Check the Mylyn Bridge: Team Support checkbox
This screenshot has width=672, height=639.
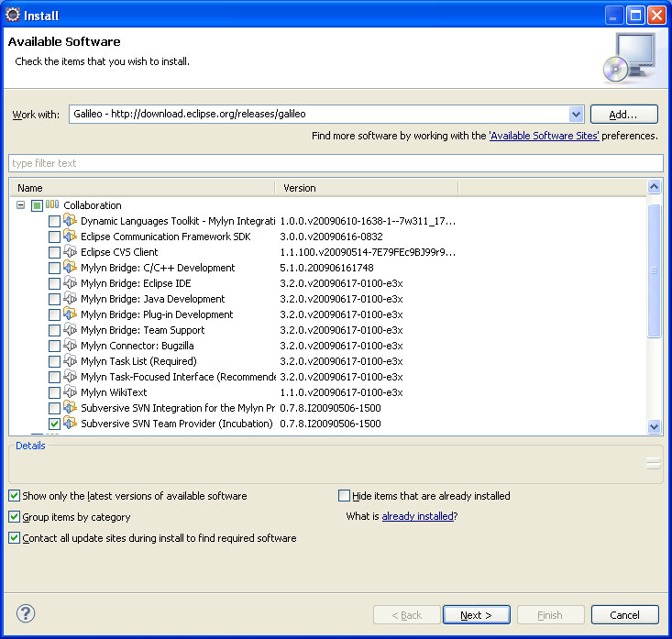coord(54,330)
